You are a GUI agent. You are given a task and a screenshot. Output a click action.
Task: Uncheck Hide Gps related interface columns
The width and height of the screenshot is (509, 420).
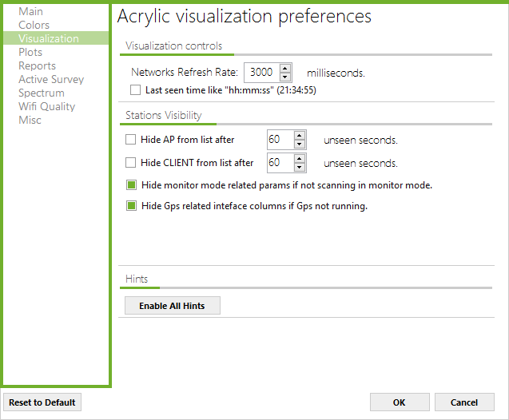pos(131,206)
